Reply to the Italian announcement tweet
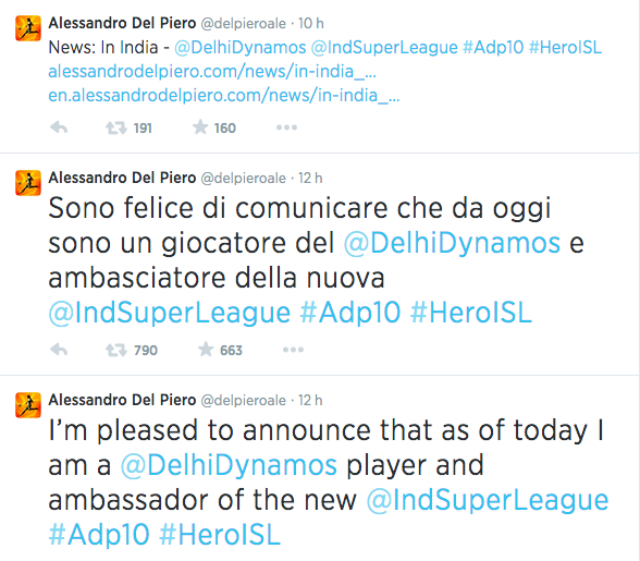This screenshot has height=561, width=640. click(x=58, y=350)
